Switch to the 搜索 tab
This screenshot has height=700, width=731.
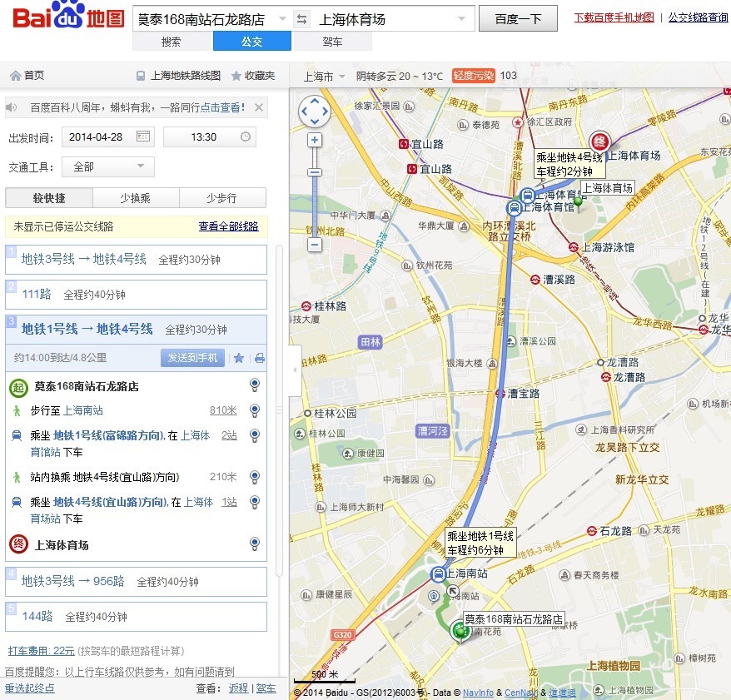[172, 42]
